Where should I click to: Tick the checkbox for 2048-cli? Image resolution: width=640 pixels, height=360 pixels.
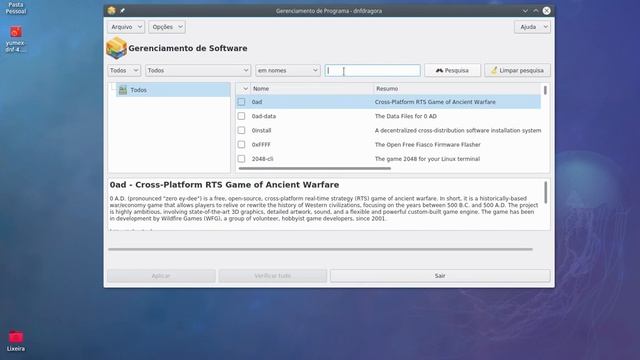(x=241, y=158)
